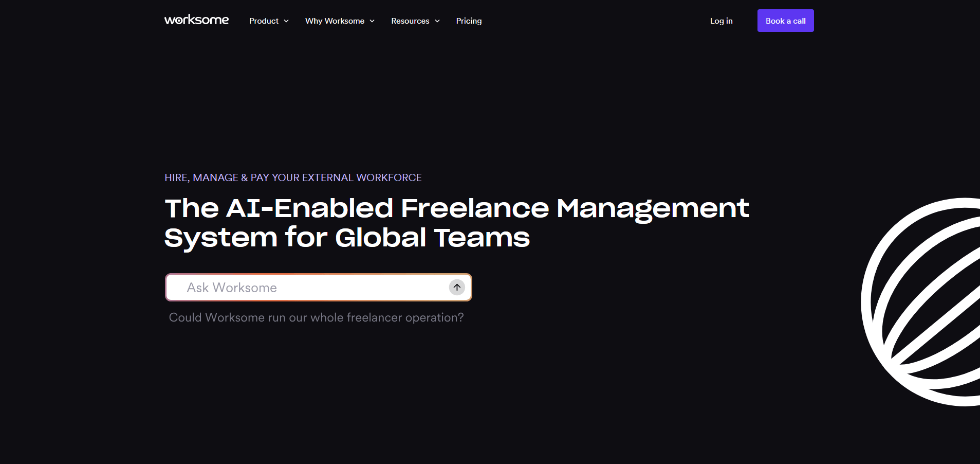Open the Product menu
The image size is (980, 464).
(x=269, y=21)
